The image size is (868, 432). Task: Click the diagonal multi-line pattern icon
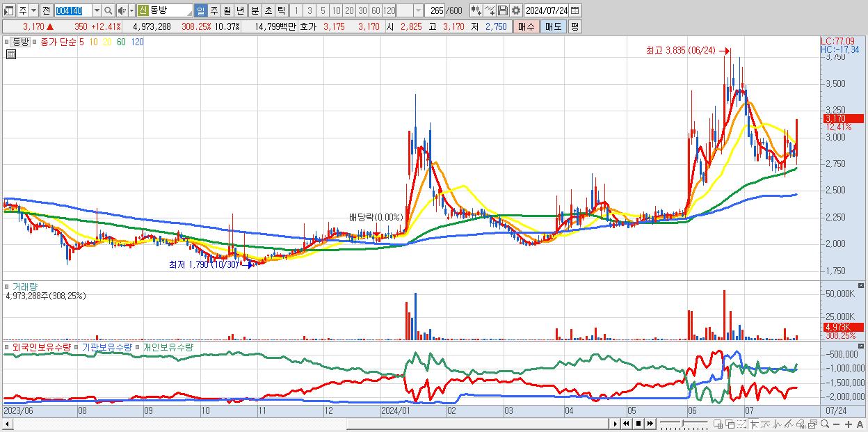[x=789, y=424]
